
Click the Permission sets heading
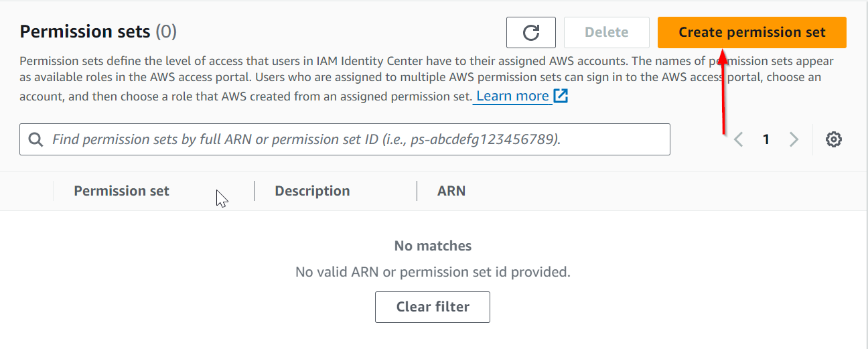pos(85,31)
